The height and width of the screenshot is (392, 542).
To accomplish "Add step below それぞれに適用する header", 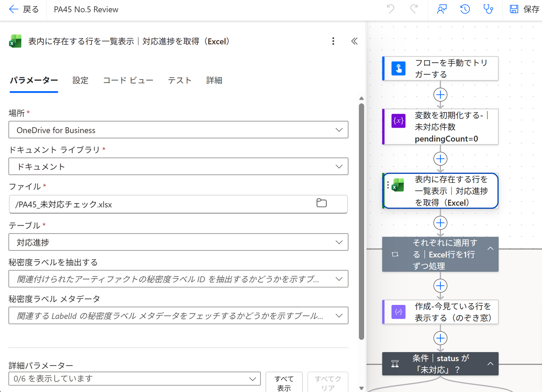I will [440, 286].
